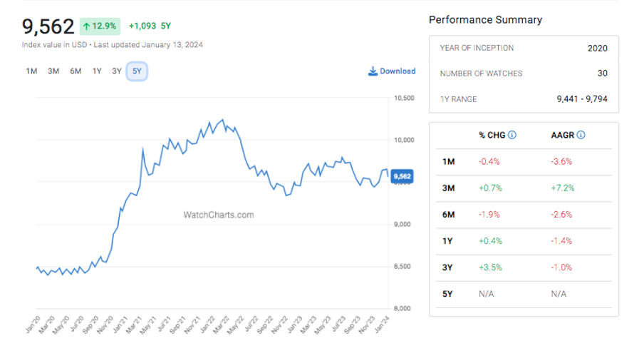Click the 'Last updated January 13, 2024' text
This screenshot has width=644, height=341.
pos(148,44)
